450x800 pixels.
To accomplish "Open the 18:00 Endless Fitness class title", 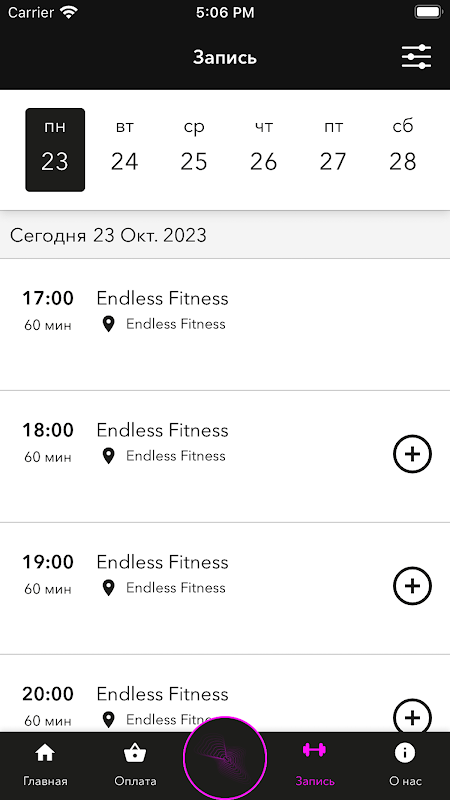I will point(162,430).
